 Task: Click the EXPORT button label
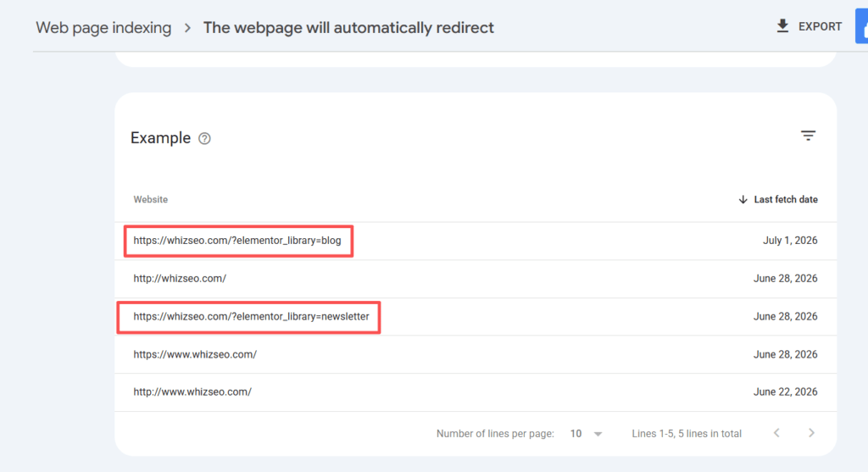820,26
